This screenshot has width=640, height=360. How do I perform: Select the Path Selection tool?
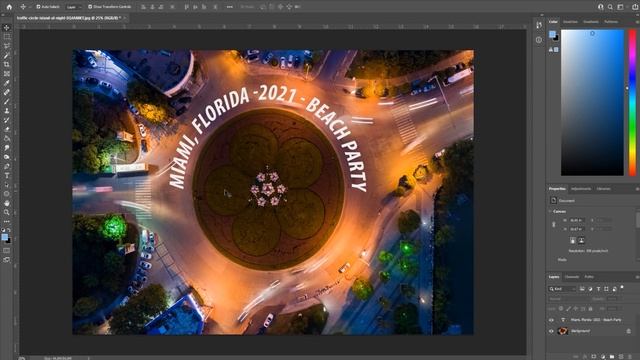pos(7,185)
